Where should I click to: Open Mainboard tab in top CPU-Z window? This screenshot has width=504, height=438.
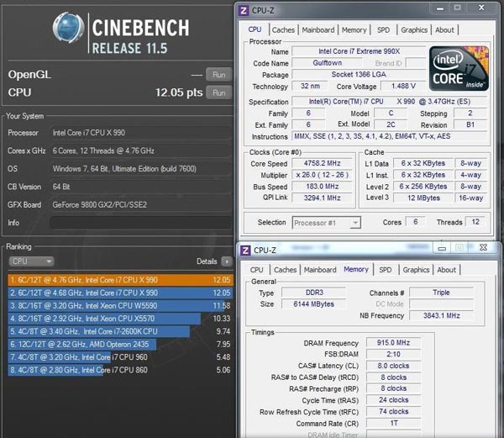[x=318, y=30]
